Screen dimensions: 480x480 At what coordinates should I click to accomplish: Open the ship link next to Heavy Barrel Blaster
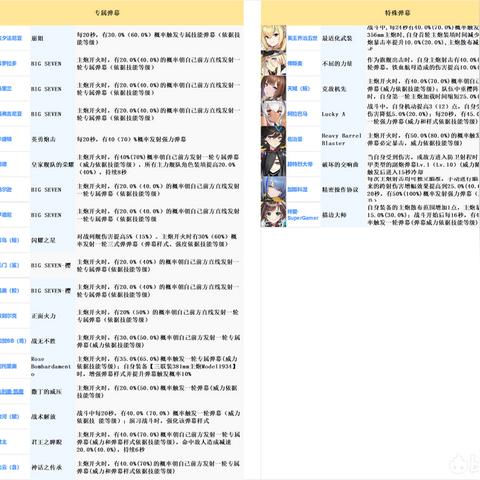pos(295,139)
